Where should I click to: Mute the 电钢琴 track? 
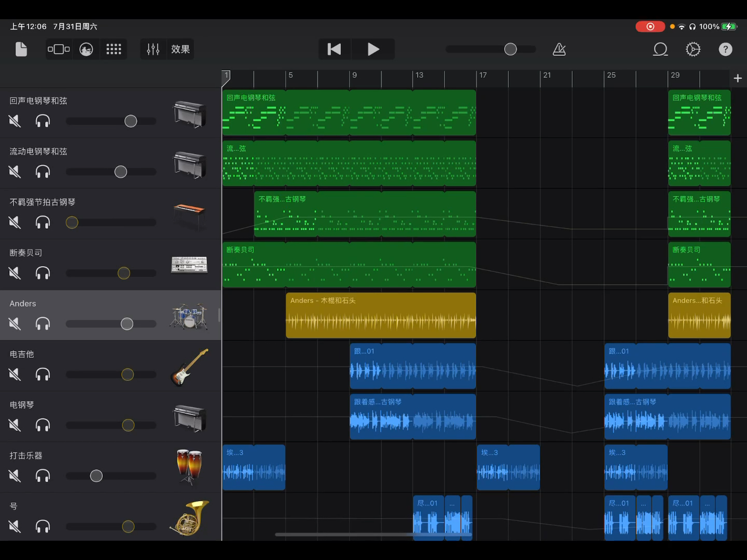15,425
